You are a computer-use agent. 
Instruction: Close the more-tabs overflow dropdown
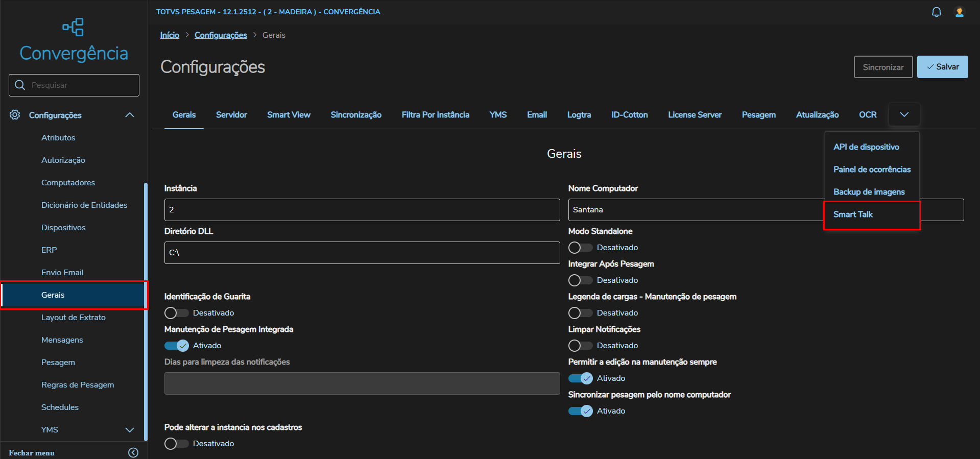pyautogui.click(x=904, y=115)
